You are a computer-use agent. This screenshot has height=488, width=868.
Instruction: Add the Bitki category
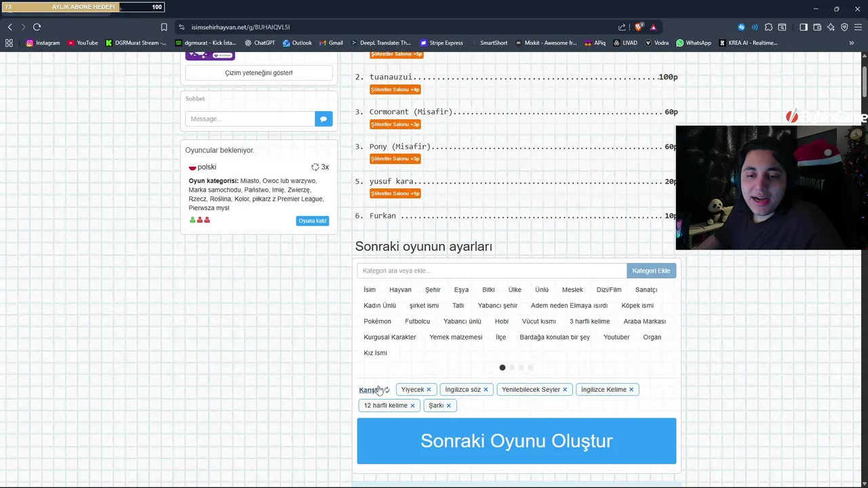click(488, 289)
